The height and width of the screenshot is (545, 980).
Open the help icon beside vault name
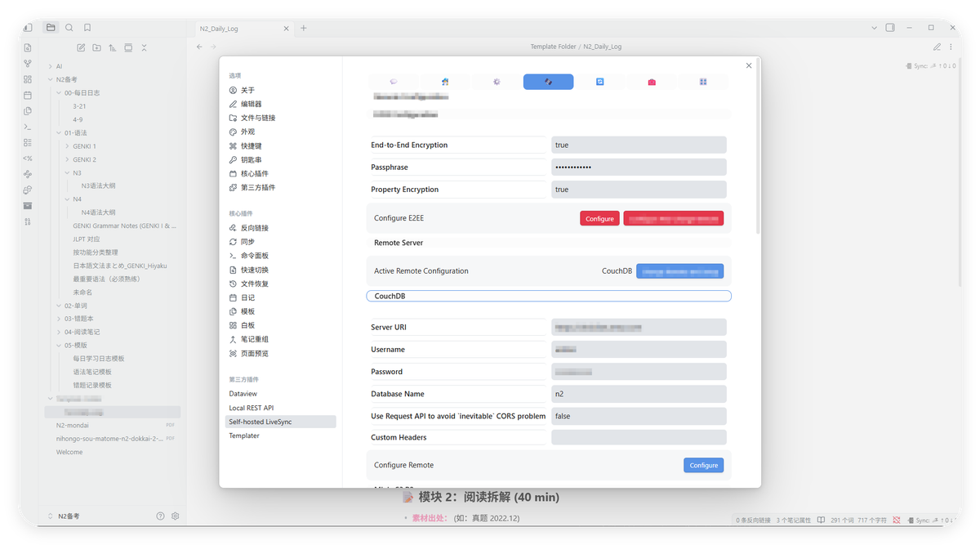(x=160, y=516)
